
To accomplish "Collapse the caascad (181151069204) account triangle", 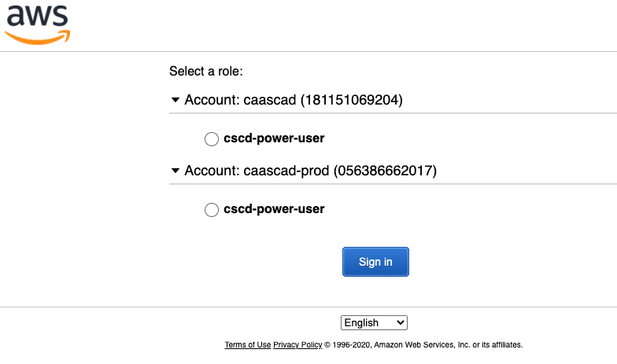I will pyautogui.click(x=175, y=100).
